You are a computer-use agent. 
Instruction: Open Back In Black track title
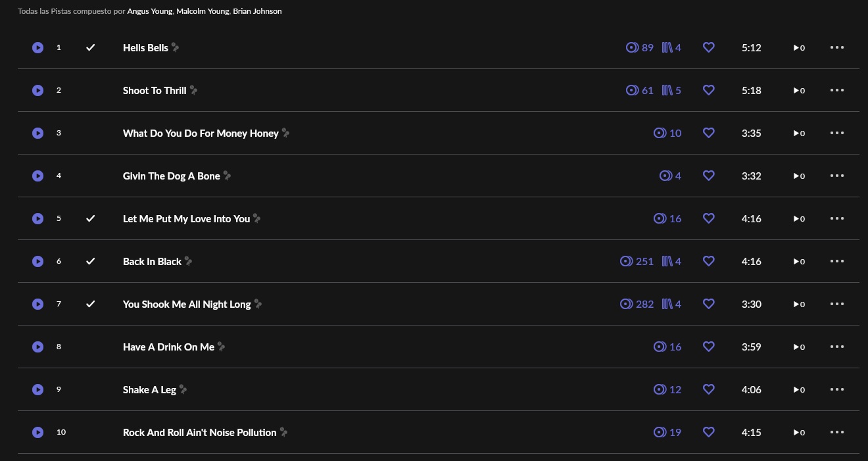point(152,261)
